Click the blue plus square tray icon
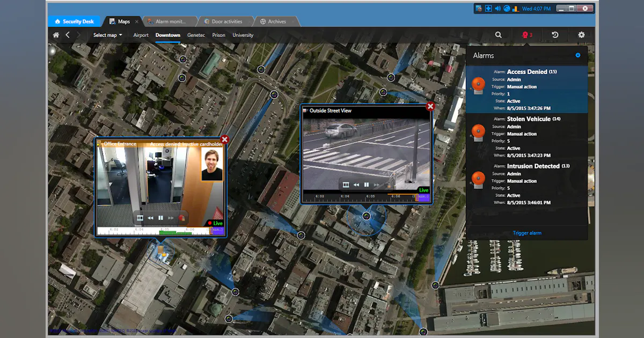 (488, 9)
